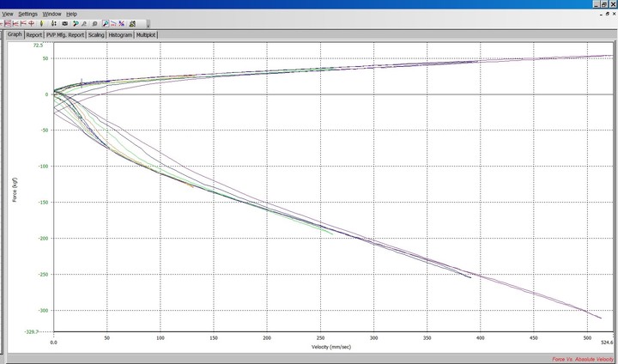
Task: Click the damper with up-down arrows icon
Action: point(53,24)
